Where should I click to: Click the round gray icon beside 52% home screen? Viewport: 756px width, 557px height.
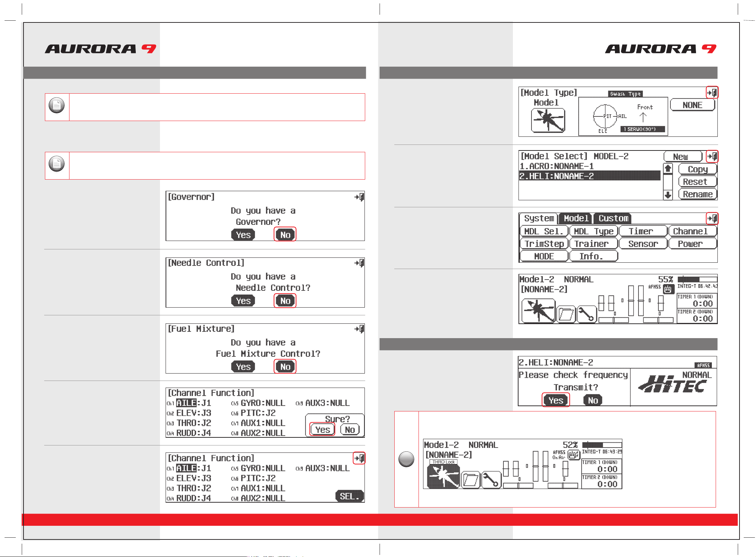click(x=407, y=459)
